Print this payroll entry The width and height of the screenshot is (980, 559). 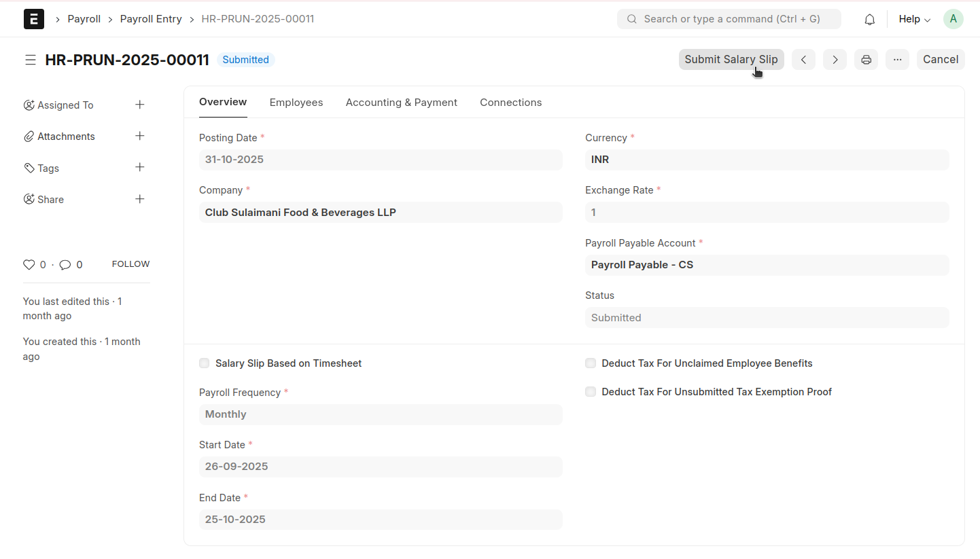pos(866,60)
